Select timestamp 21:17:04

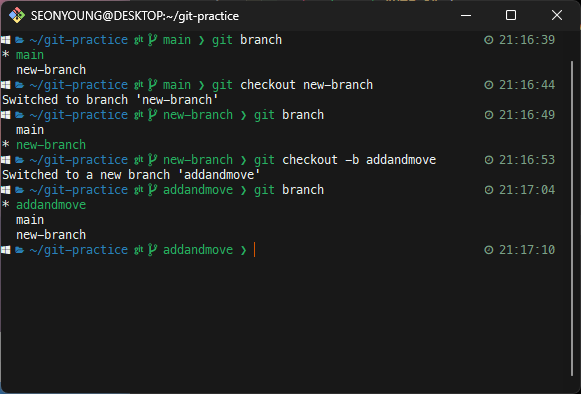tap(527, 190)
